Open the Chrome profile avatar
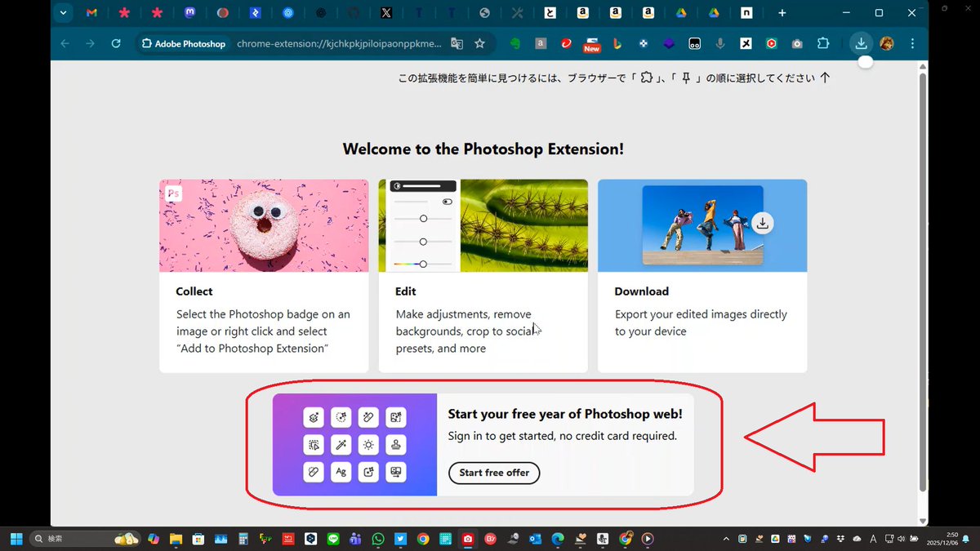 click(887, 43)
